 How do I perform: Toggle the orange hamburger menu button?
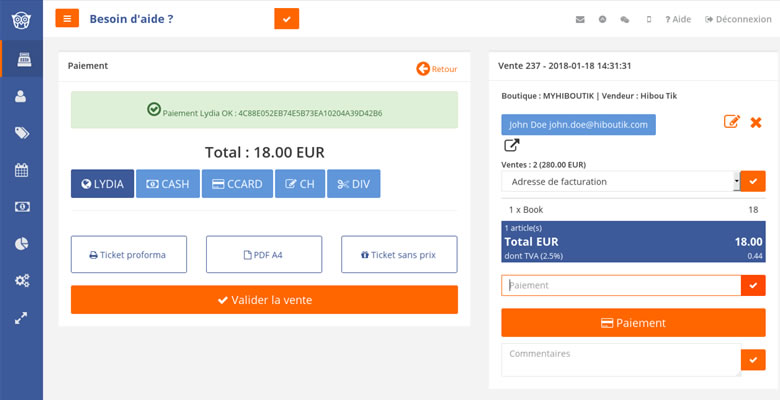click(67, 19)
